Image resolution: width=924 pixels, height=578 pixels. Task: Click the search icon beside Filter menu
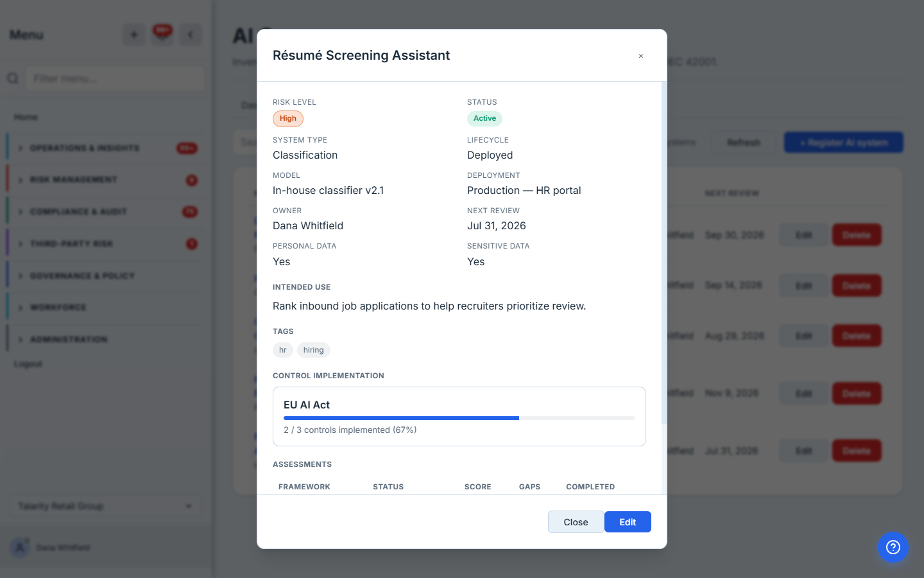point(13,78)
